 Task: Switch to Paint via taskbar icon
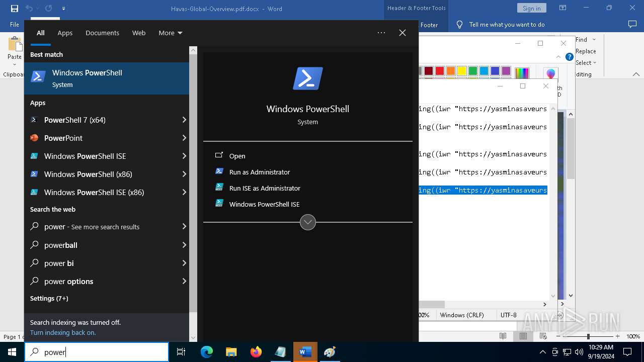(330, 352)
